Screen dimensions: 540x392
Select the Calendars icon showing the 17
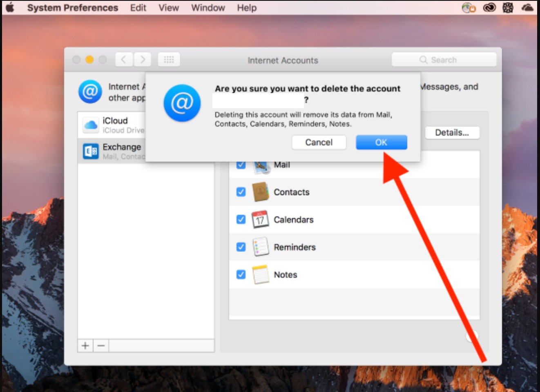261,219
